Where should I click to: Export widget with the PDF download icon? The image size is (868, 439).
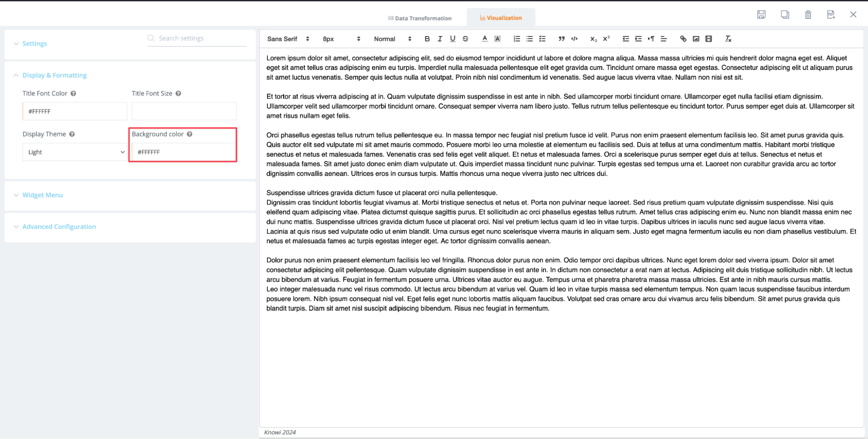click(831, 14)
